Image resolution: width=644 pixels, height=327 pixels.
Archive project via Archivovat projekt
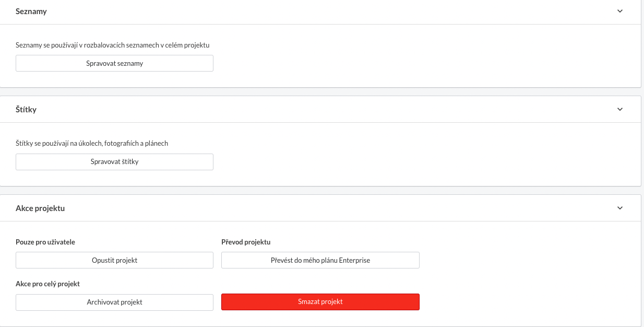click(114, 302)
